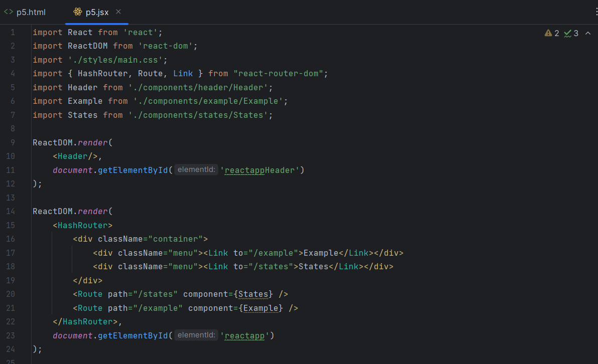Image resolution: width=598 pixels, height=364 pixels.
Task: Click the opening HashRouter tag on line 15
Action: point(83,225)
